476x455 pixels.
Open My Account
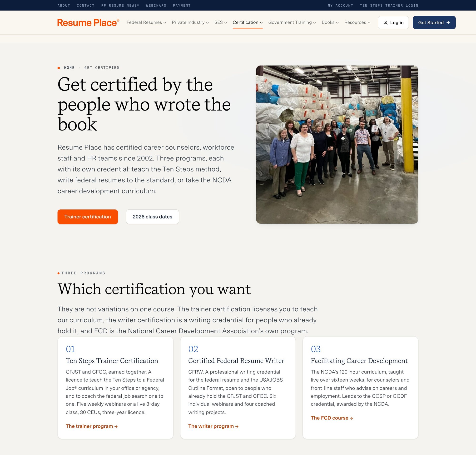(341, 5)
